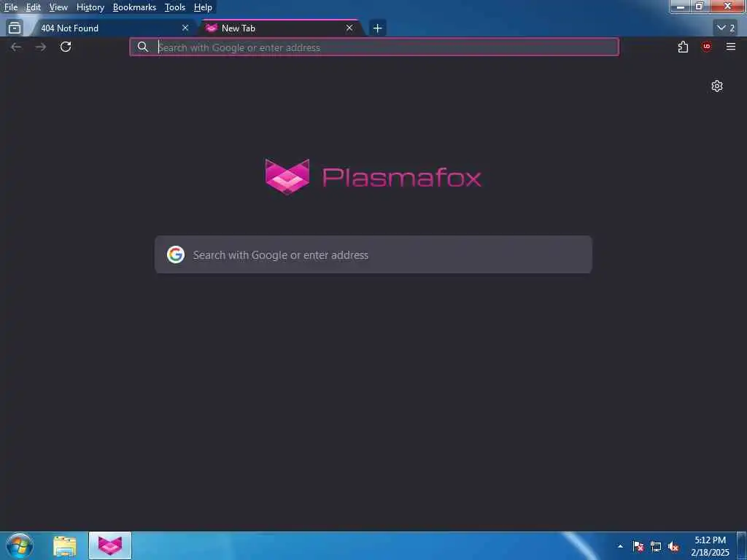Reload the current page
747x560 pixels.
66,47
